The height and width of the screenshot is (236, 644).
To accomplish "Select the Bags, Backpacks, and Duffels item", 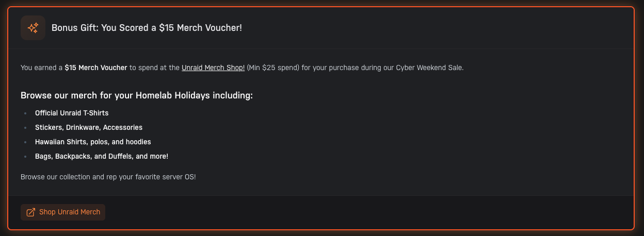I will 102,156.
